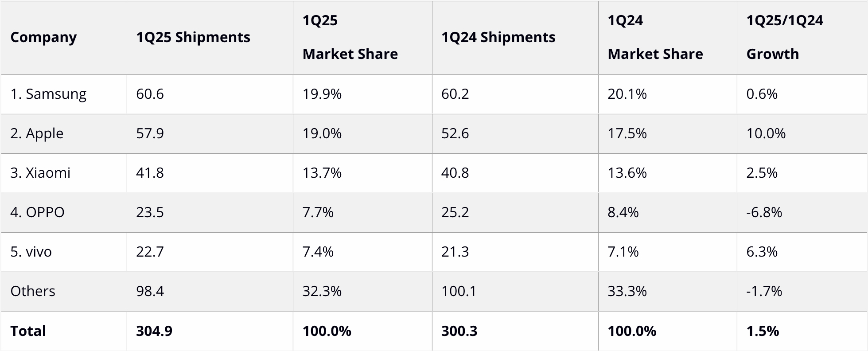The image size is (868, 351).
Task: Click the Apple company cell
Action: point(37,133)
